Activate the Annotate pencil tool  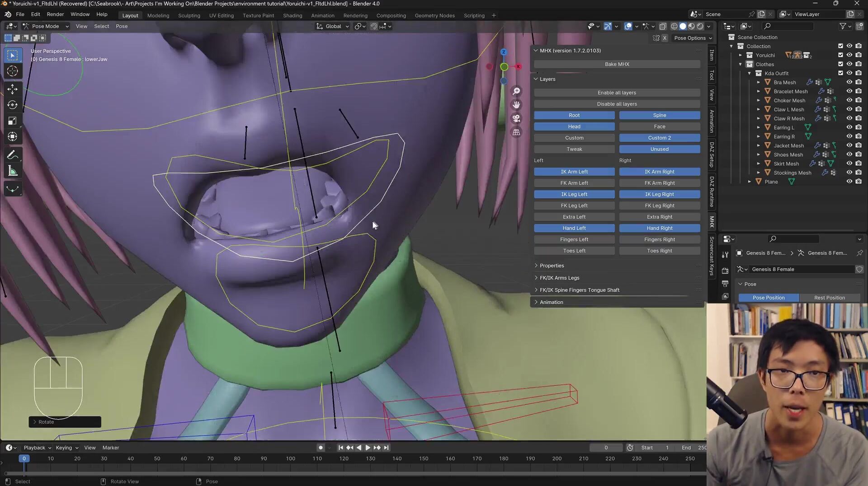13,155
